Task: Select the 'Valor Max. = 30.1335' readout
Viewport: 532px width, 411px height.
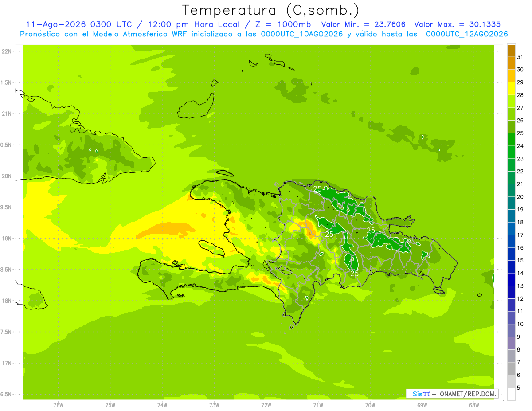Action: click(458, 24)
